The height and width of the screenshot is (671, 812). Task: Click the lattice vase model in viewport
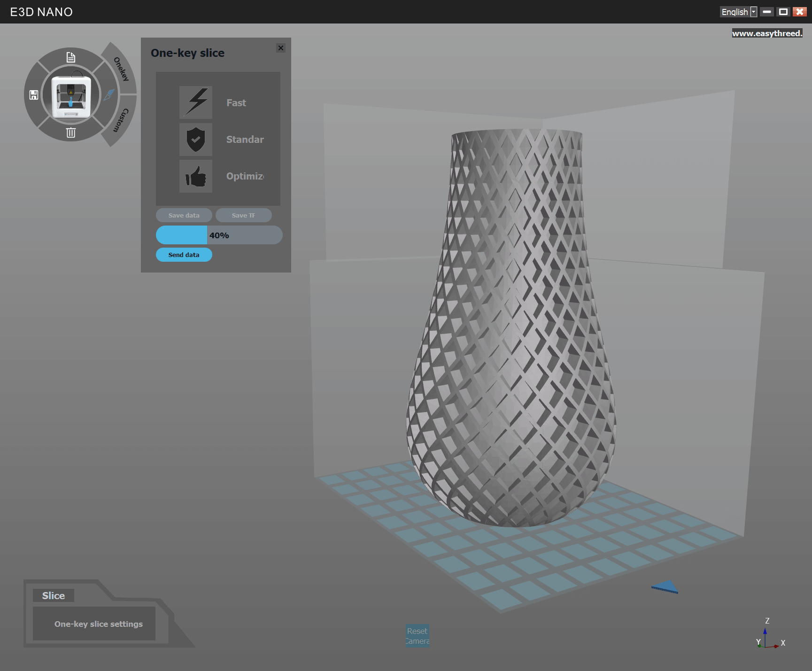click(511, 329)
